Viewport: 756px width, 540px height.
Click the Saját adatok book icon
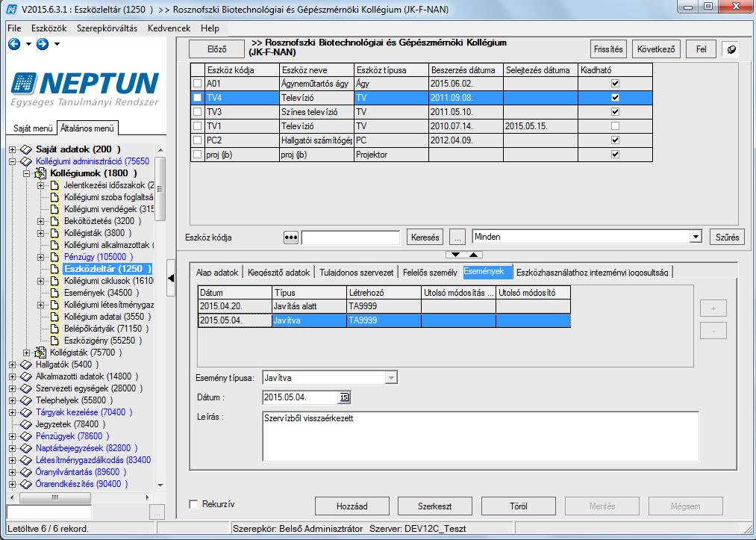click(x=26, y=149)
